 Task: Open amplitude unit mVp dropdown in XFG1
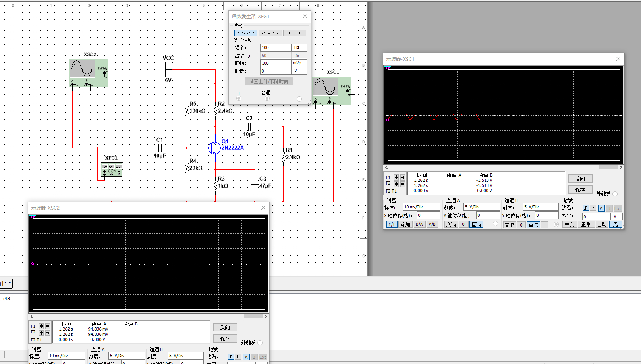[x=299, y=63]
